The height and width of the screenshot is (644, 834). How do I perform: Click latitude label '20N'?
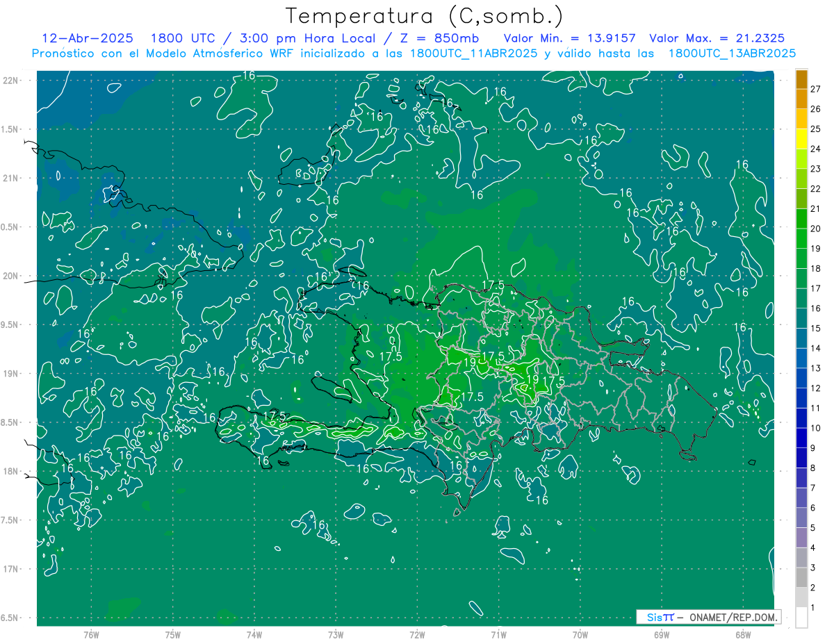pos(11,276)
